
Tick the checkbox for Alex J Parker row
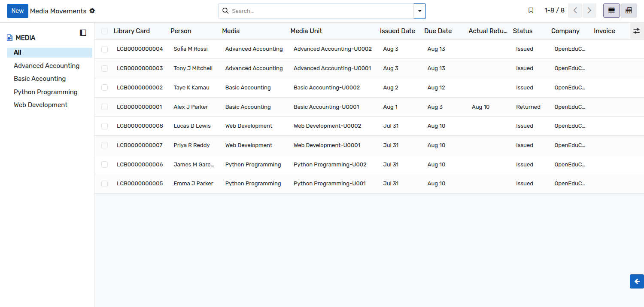(x=105, y=107)
